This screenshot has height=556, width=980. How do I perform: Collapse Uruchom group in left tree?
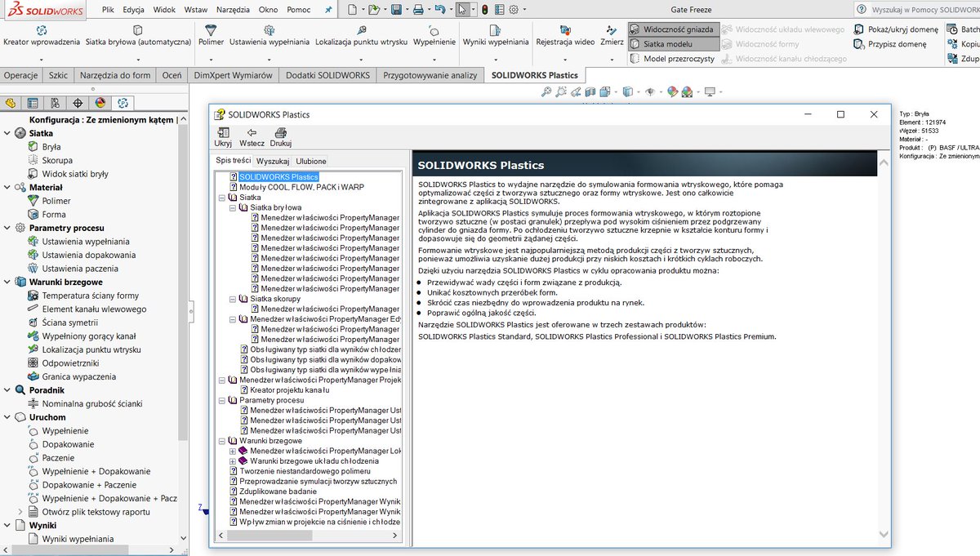pyautogui.click(x=7, y=417)
